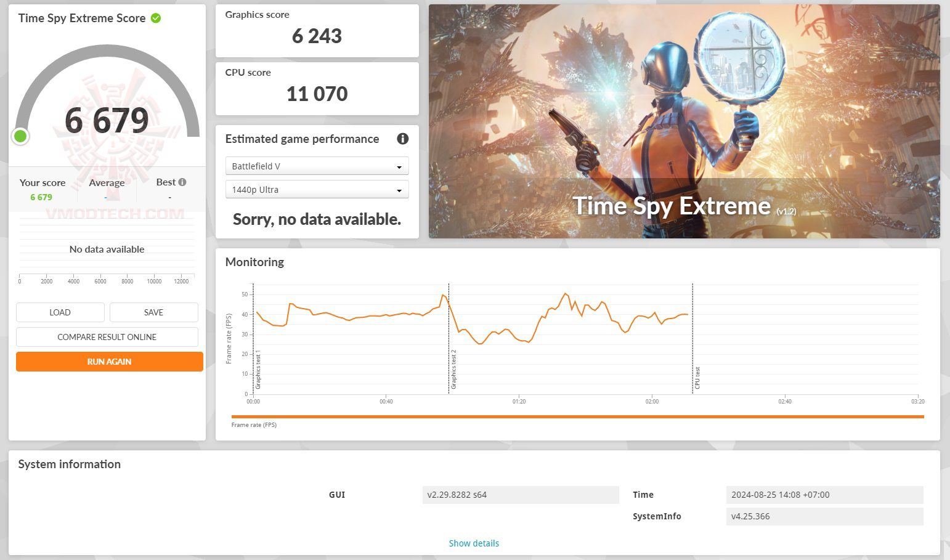Screen dimensions: 950x560
Task: Click the COMPARE RESULT ONLINE button
Action: click(107, 337)
